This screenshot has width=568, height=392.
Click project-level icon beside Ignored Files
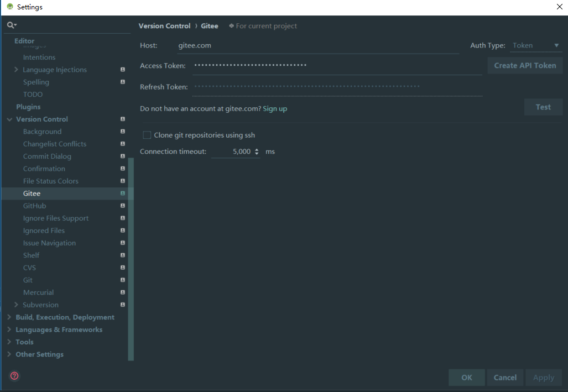click(123, 231)
